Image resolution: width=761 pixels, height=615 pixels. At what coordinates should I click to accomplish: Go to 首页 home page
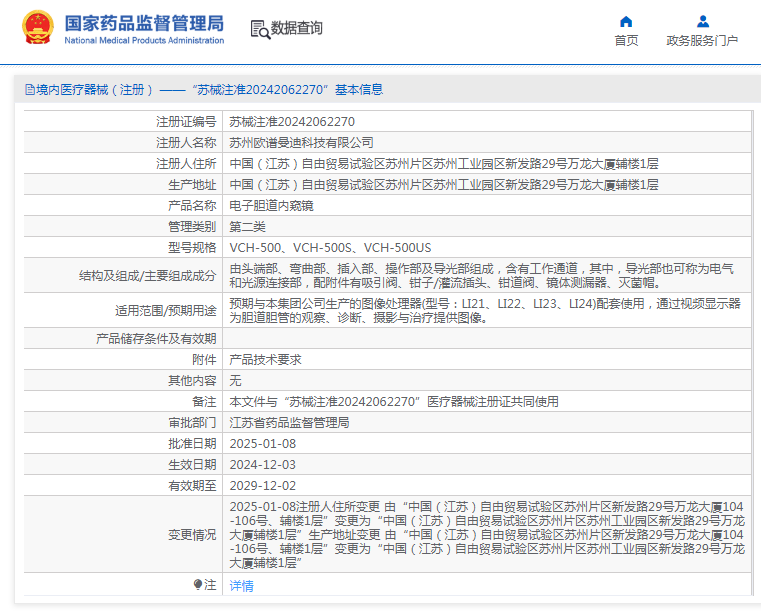(x=626, y=41)
